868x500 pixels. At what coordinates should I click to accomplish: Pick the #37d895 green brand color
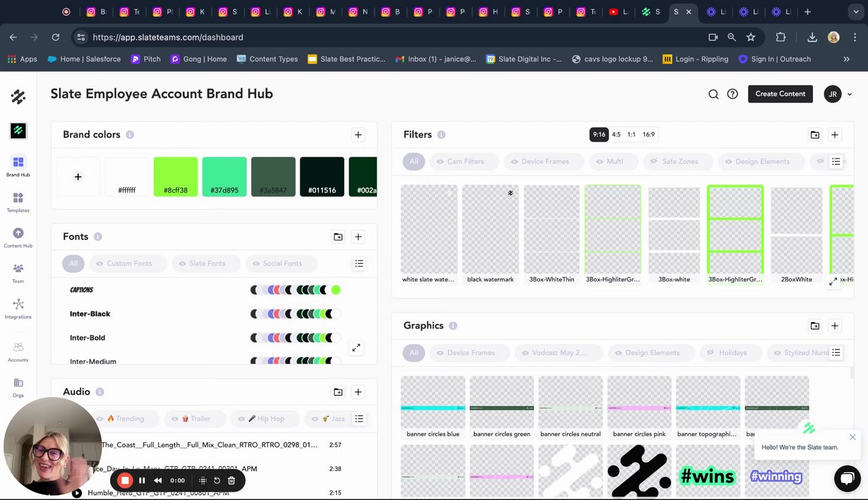(224, 177)
